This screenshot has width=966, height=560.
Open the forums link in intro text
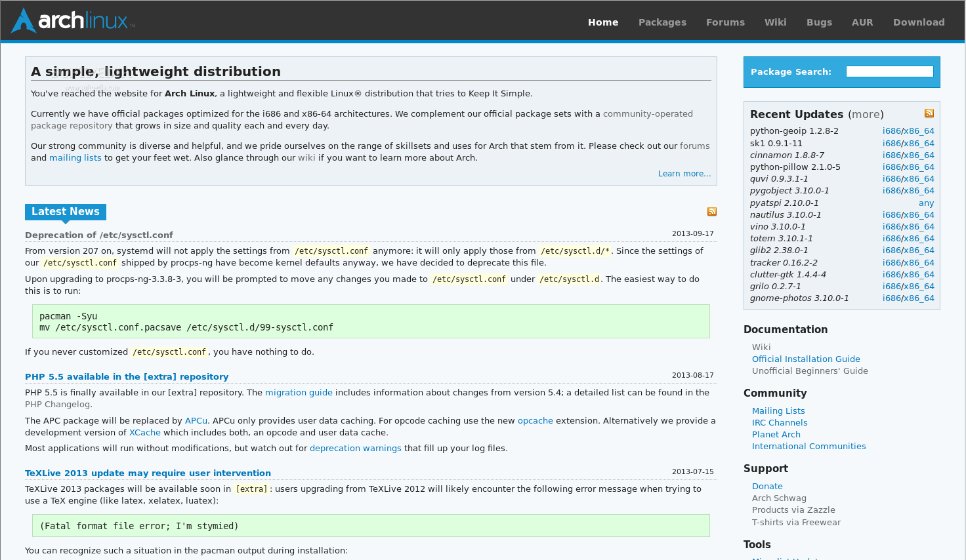[695, 146]
